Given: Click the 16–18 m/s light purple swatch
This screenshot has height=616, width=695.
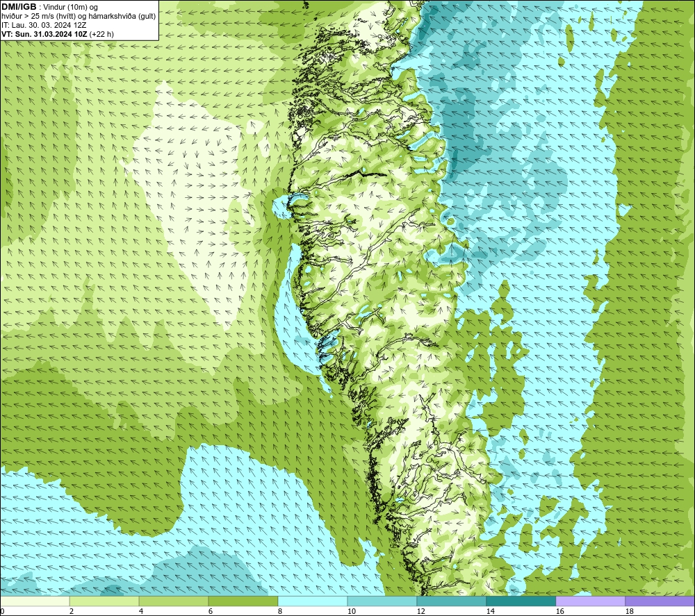Looking at the screenshot, I should [x=590, y=601].
